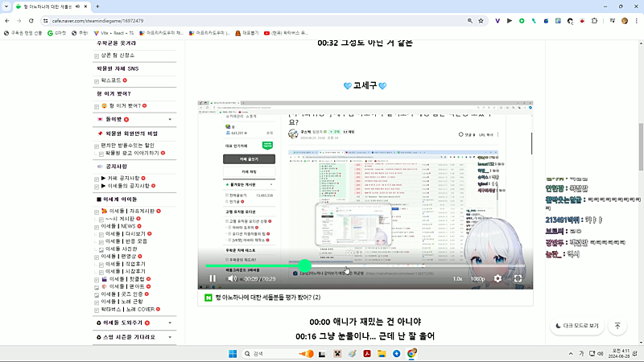Open the 이세돌 | 팬아트 board

tap(127, 286)
